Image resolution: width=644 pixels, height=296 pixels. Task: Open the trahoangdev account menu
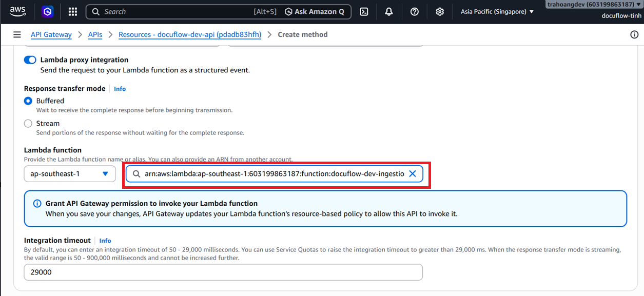click(x=593, y=4)
